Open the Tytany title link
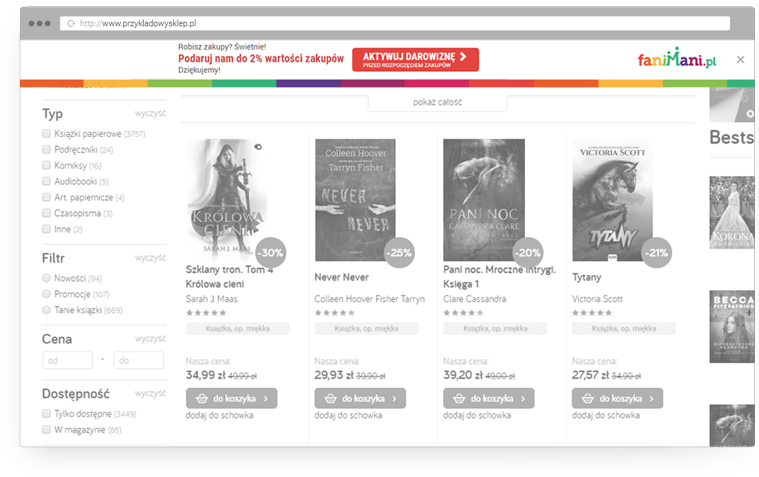The image size is (759, 477). pos(587,277)
